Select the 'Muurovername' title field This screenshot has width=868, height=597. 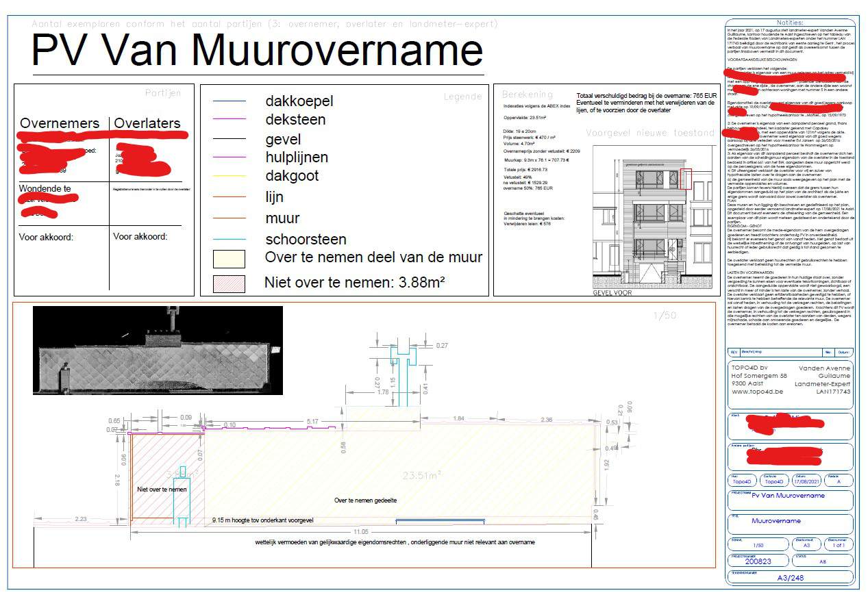click(x=776, y=521)
